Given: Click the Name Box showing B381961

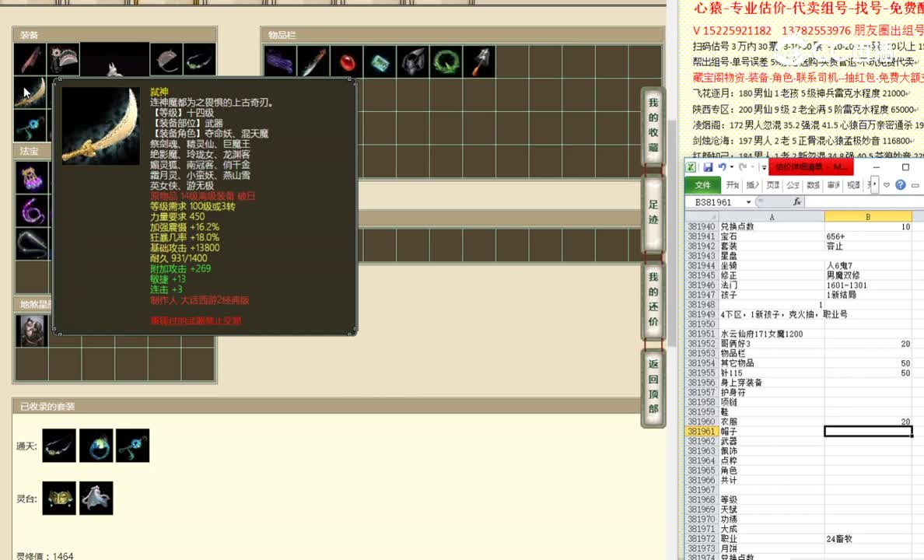Looking at the screenshot, I should (x=715, y=202).
